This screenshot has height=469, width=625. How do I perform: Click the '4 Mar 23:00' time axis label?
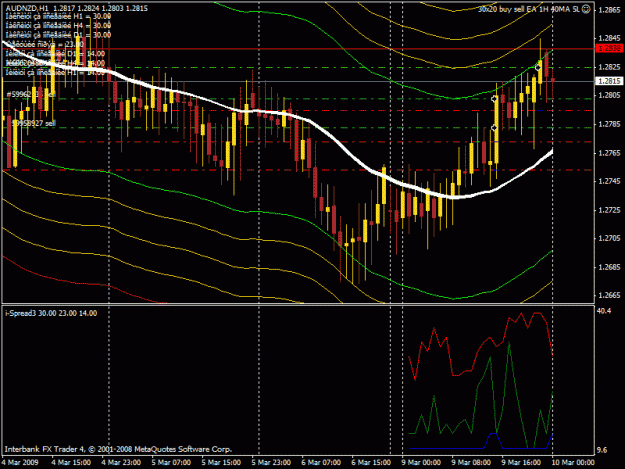(x=121, y=462)
